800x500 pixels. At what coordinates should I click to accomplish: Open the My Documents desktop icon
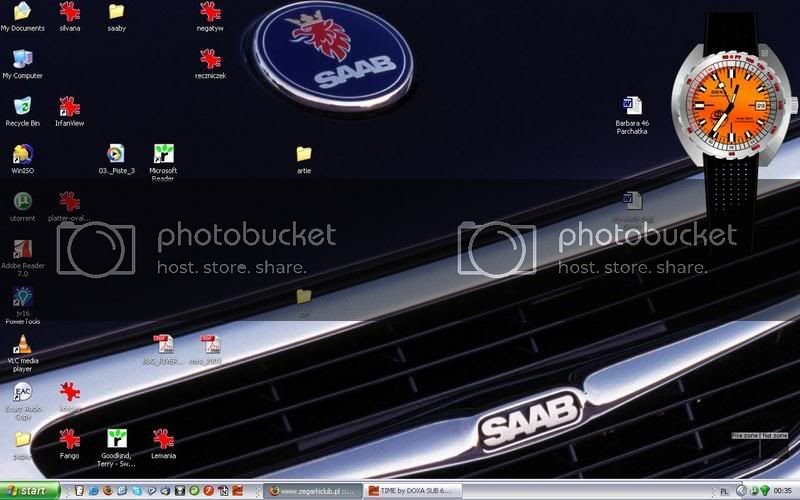point(22,16)
